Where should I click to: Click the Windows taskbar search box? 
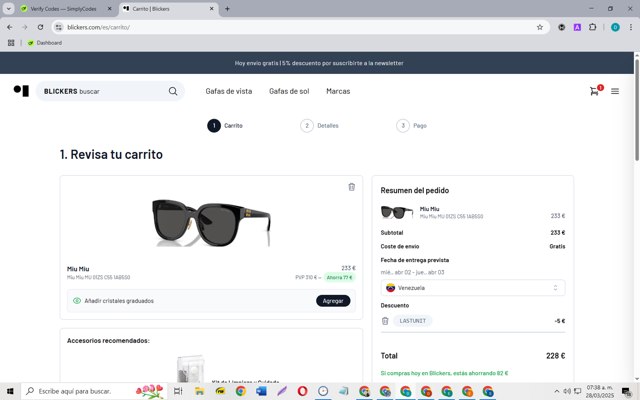tap(94, 391)
